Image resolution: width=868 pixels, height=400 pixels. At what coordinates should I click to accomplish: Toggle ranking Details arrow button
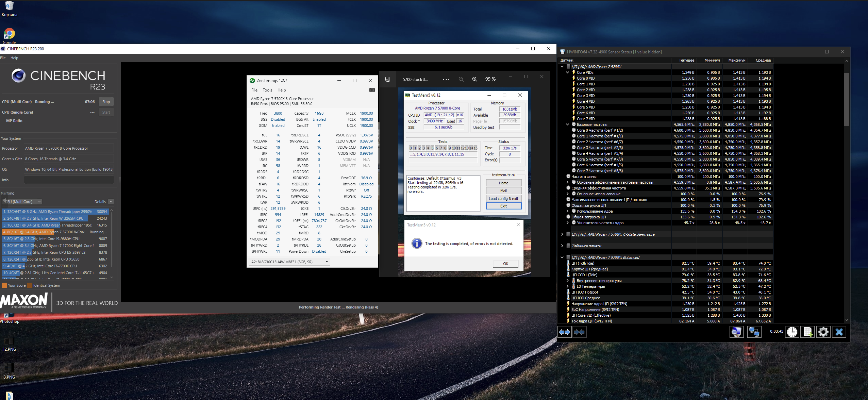click(x=111, y=202)
